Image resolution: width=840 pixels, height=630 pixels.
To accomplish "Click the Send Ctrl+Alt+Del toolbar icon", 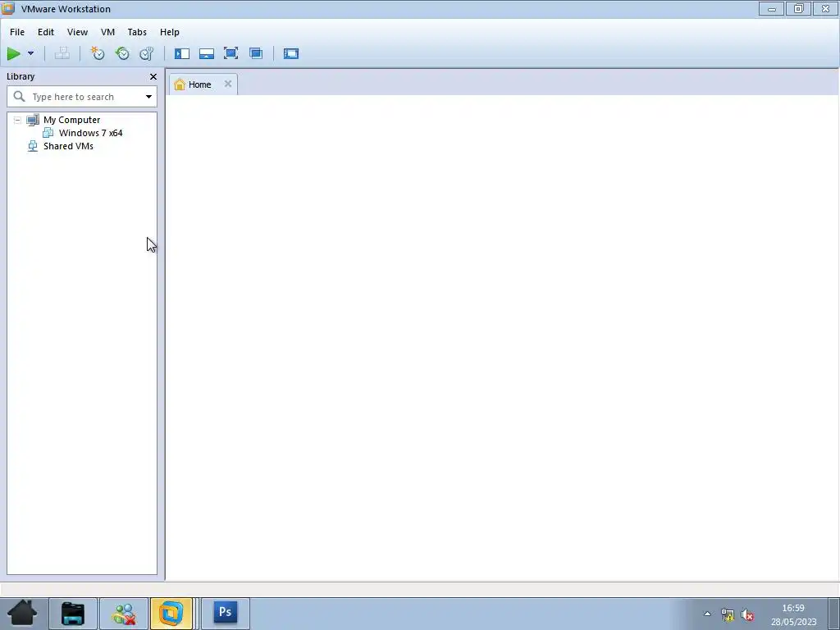I will click(62, 53).
